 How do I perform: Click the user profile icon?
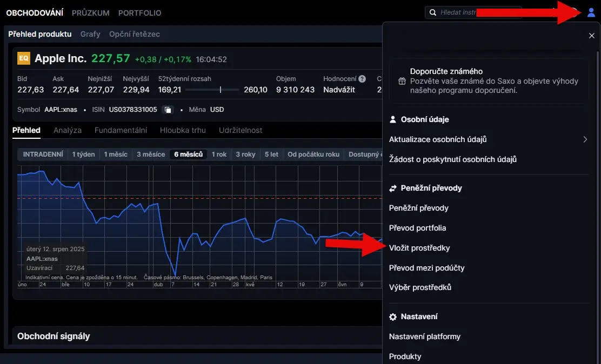coord(591,13)
